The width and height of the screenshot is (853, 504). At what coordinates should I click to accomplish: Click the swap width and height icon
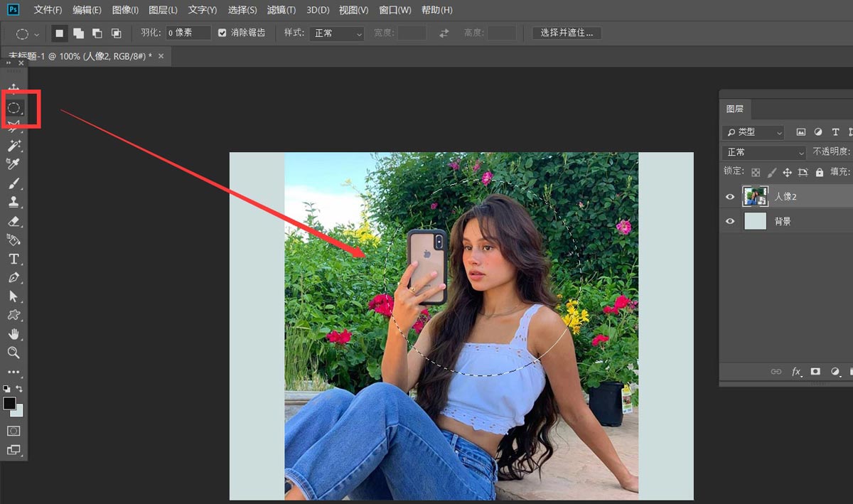[444, 33]
